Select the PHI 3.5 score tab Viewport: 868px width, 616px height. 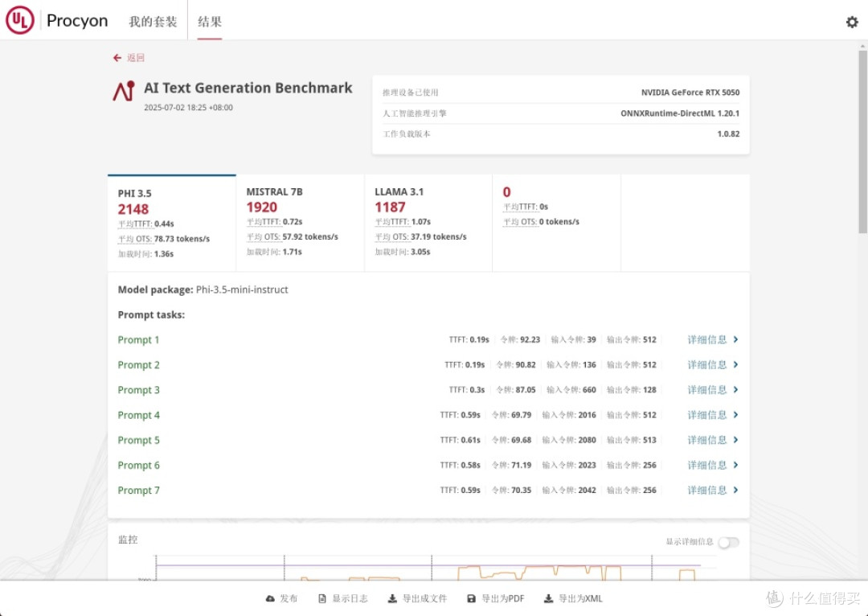[172, 224]
